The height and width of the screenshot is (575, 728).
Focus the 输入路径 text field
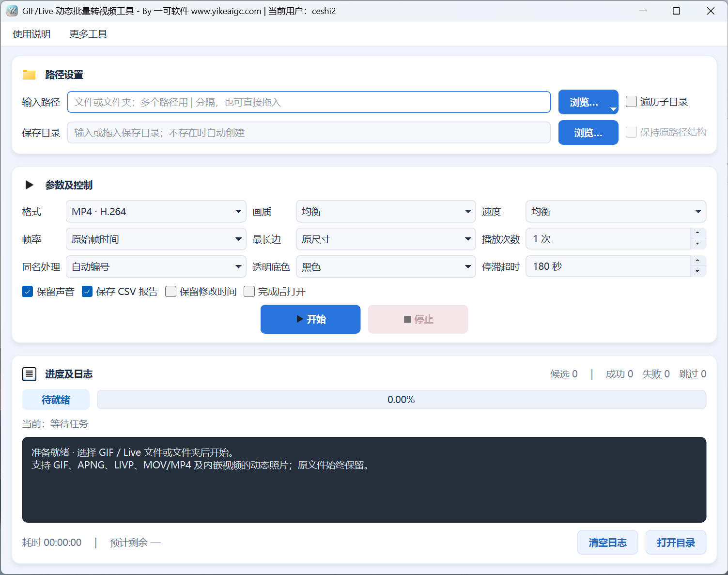(309, 102)
